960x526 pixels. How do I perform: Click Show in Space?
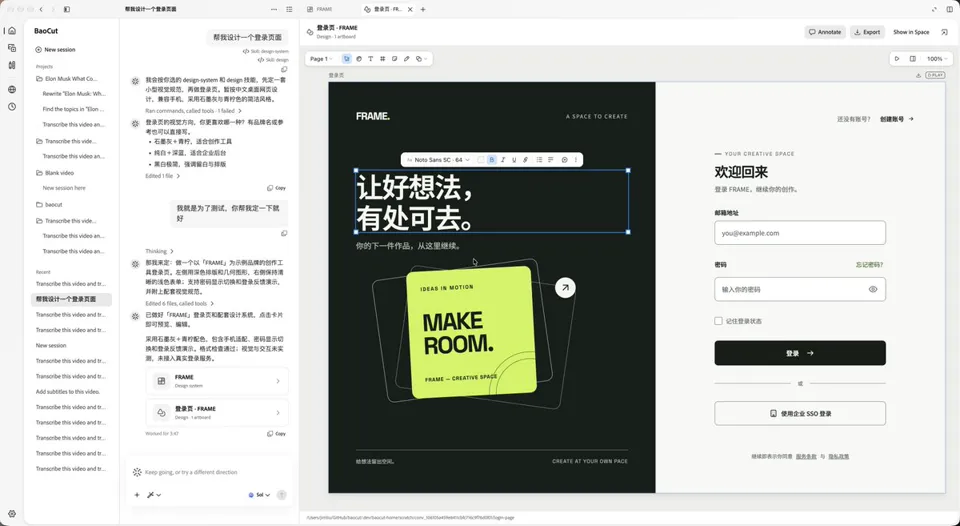pos(911,32)
